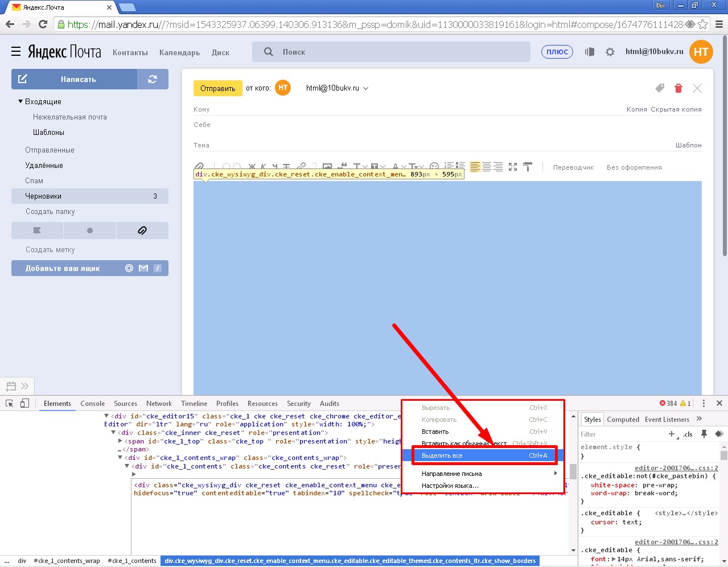Click Скрытая копия link
Image resolution: width=728 pixels, height=567 pixels.
[676, 109]
